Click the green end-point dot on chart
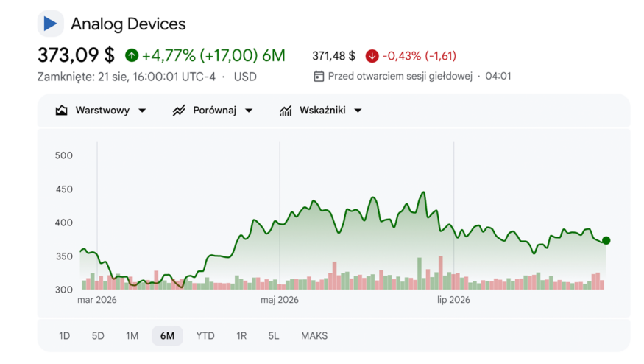Screen dimensions: 644x364 pos(606,240)
